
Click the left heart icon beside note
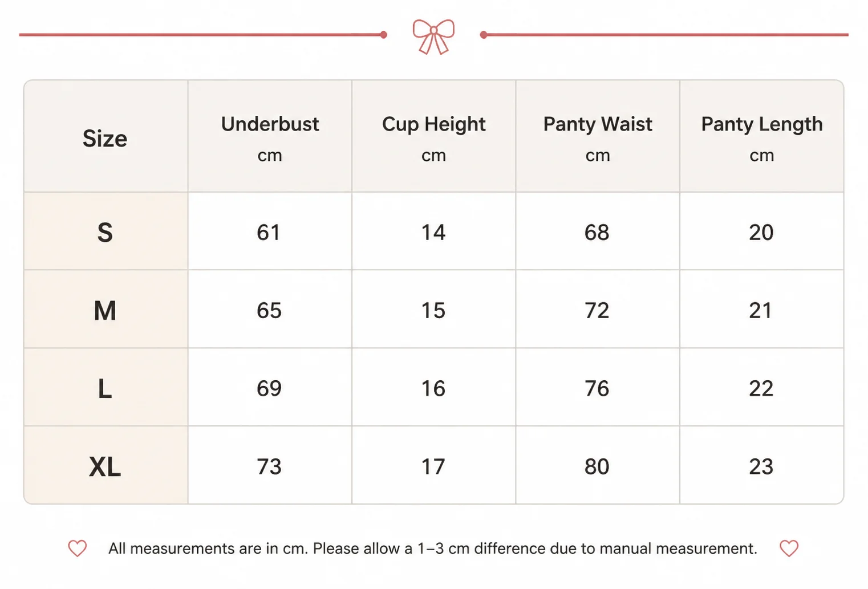(x=78, y=549)
